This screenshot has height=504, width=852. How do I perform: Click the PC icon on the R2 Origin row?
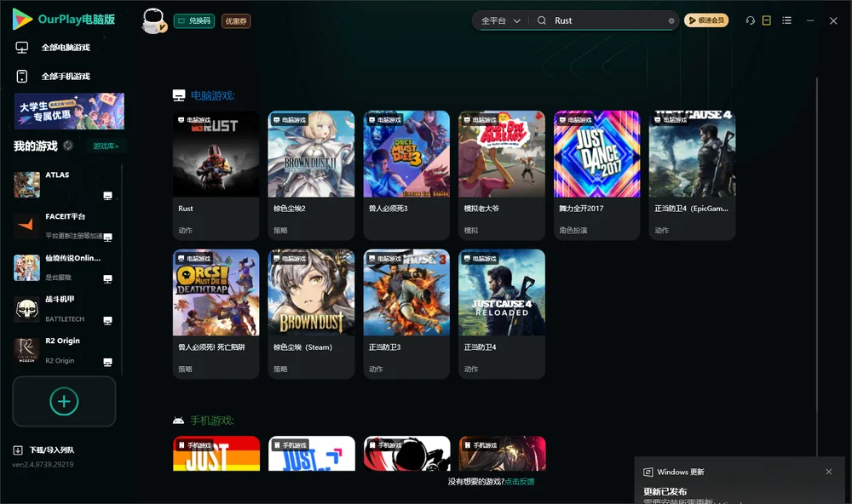pos(107,362)
